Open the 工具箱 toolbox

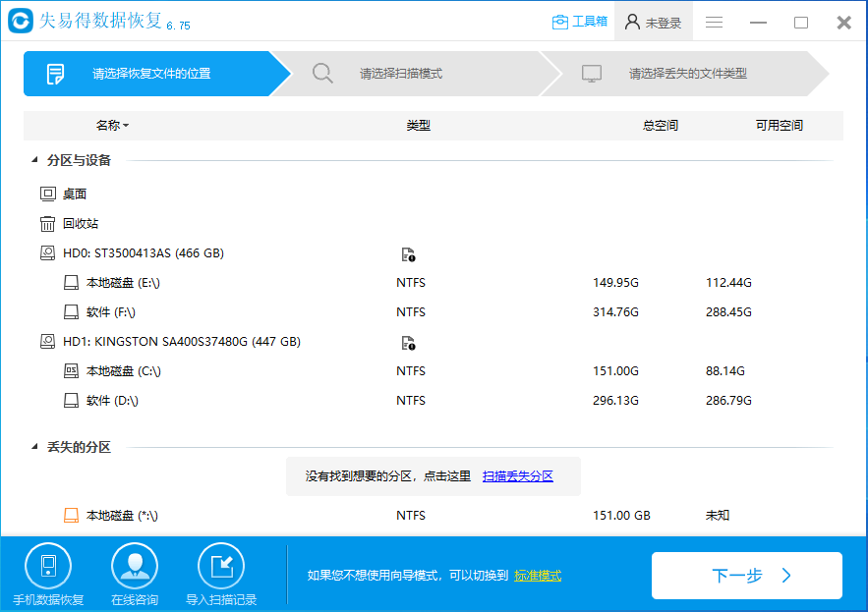coord(579,20)
